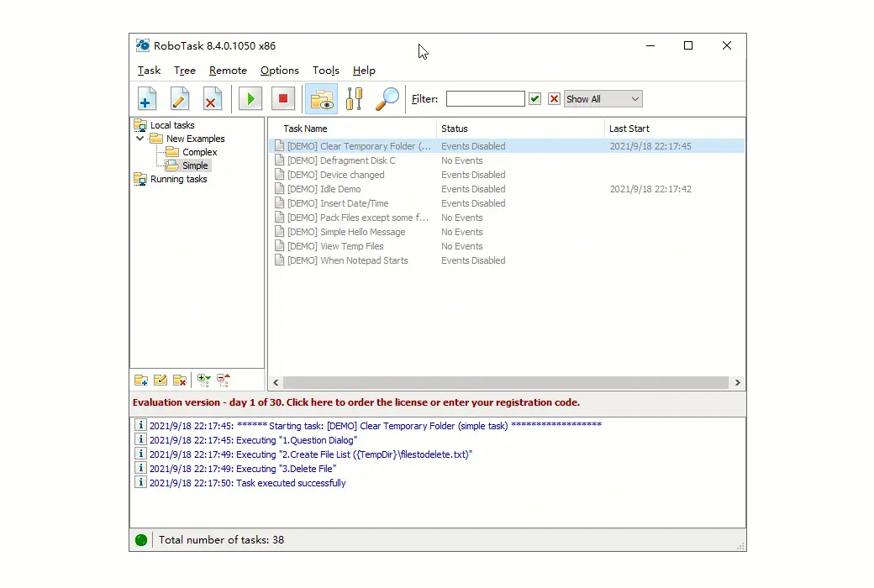This screenshot has width=874, height=588.
Task: Click document icon of View Temp Files
Action: pos(279,246)
